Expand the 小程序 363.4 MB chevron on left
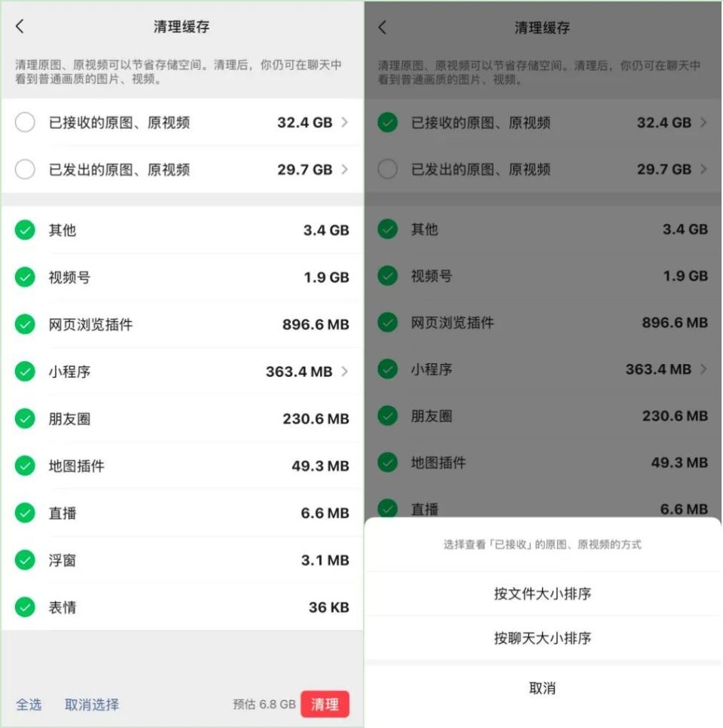 tap(344, 372)
